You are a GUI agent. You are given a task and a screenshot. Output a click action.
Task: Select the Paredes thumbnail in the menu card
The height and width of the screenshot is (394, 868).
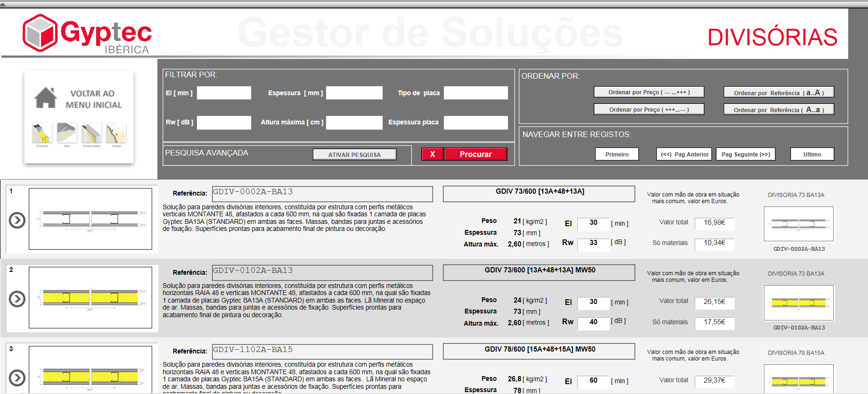coord(116,133)
